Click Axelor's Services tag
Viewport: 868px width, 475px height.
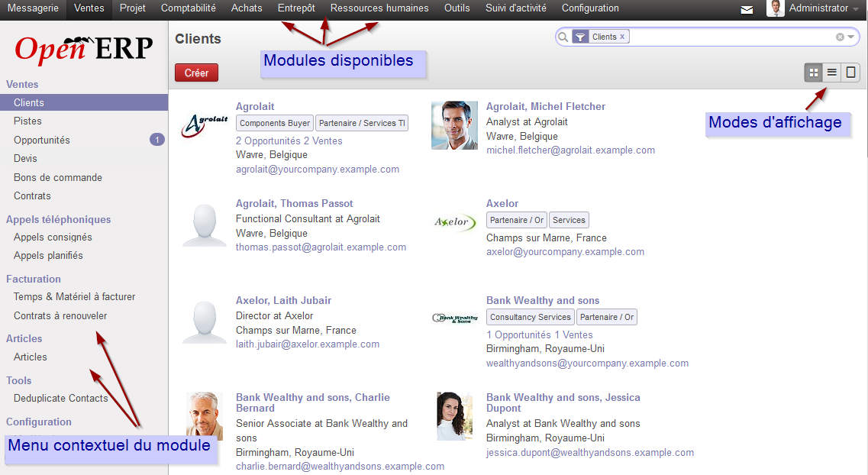pyautogui.click(x=569, y=220)
